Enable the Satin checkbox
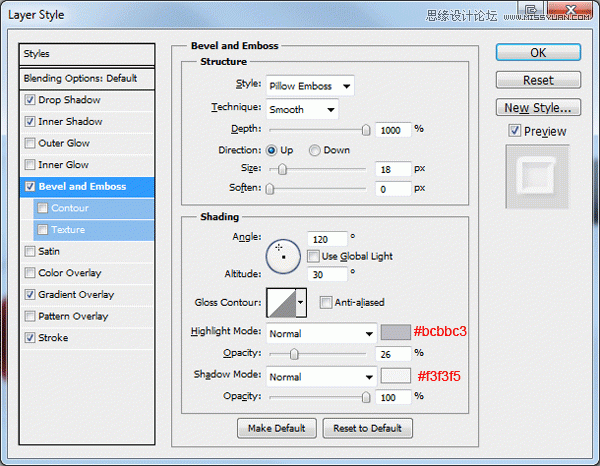Viewport: 600px width, 466px height. [29, 251]
